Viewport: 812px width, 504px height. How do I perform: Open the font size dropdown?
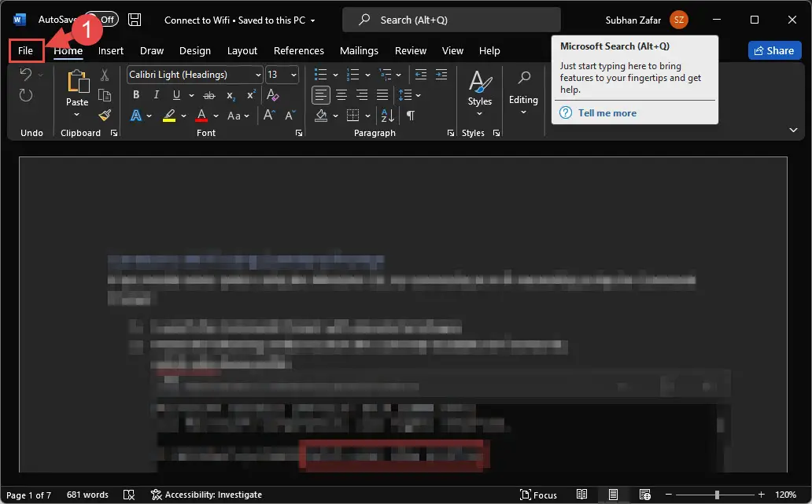pyautogui.click(x=293, y=75)
